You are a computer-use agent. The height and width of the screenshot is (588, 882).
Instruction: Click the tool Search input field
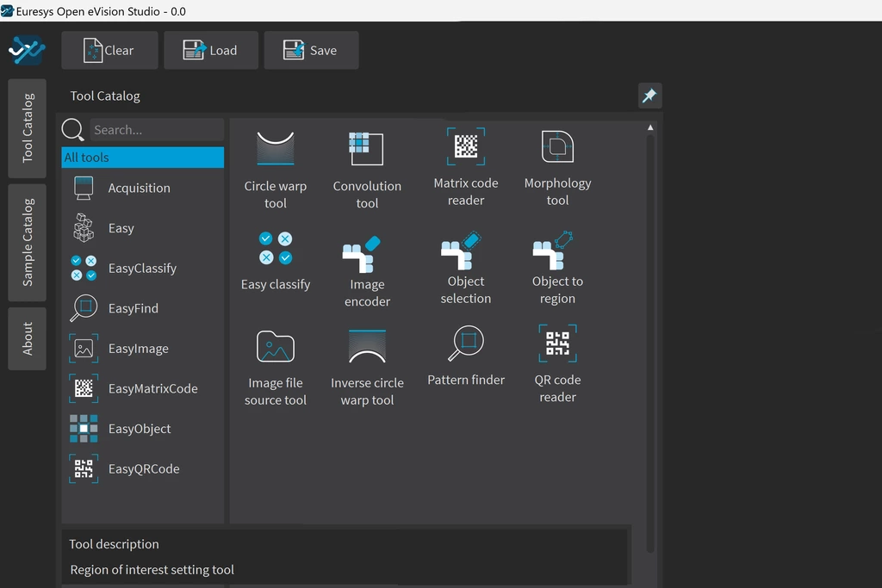156,130
